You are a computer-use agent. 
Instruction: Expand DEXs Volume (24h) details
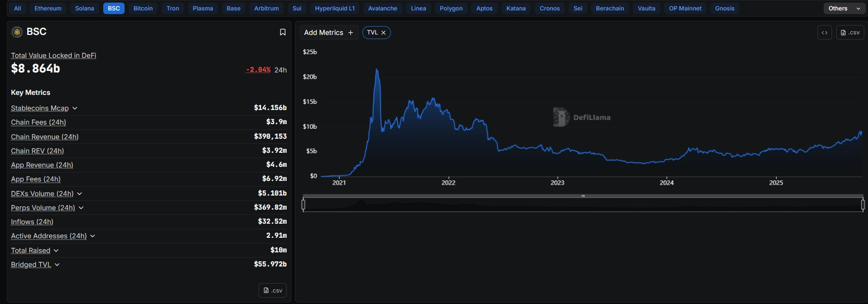[x=80, y=194]
